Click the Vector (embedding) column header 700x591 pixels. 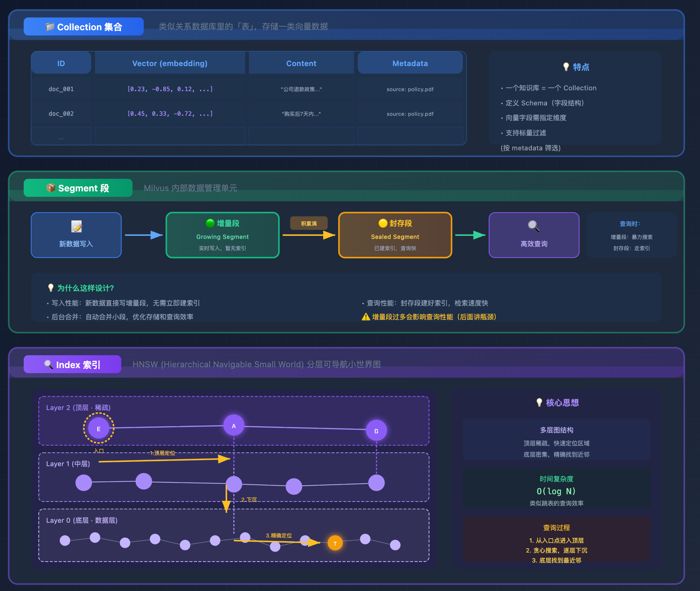(170, 64)
